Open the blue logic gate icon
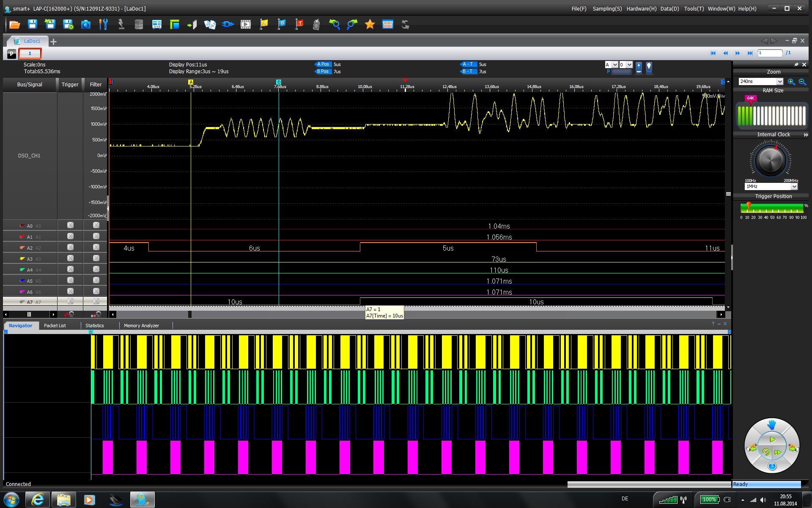 click(228, 25)
